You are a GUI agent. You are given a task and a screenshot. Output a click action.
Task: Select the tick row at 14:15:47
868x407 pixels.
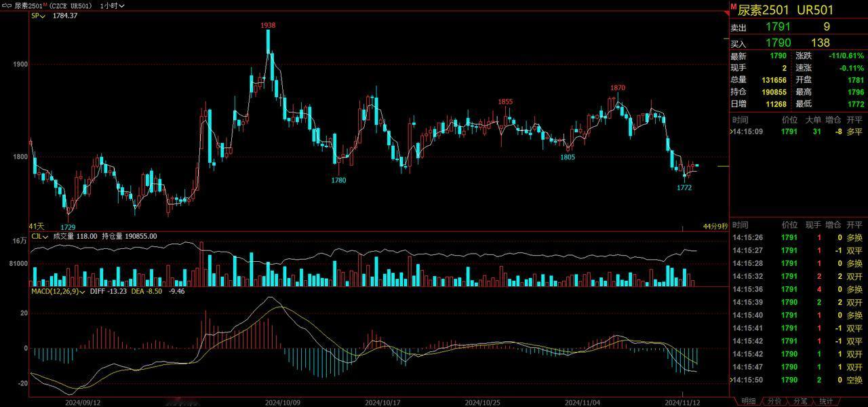point(798,367)
